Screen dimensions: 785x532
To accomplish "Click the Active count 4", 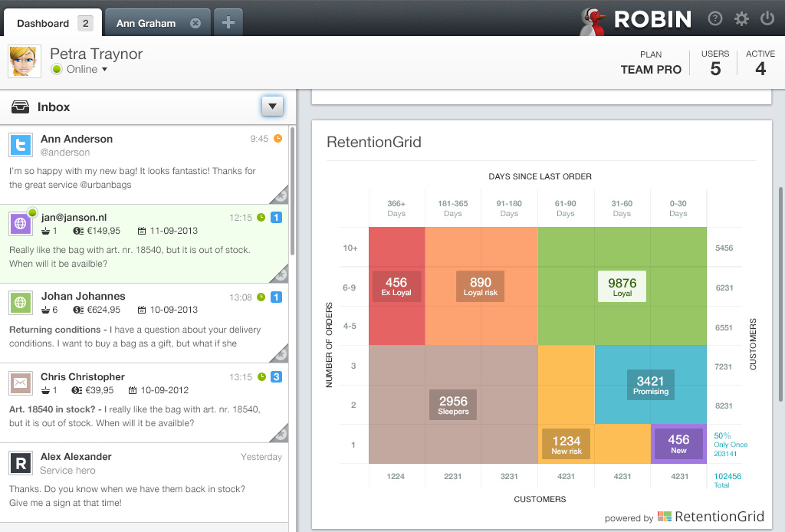I will coord(760,68).
